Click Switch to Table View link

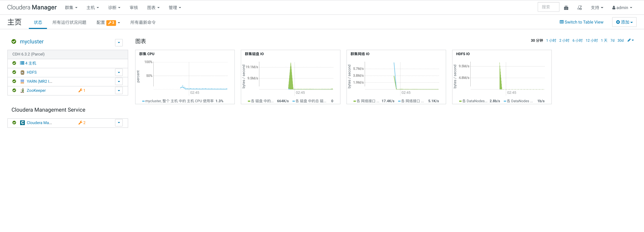click(x=581, y=22)
